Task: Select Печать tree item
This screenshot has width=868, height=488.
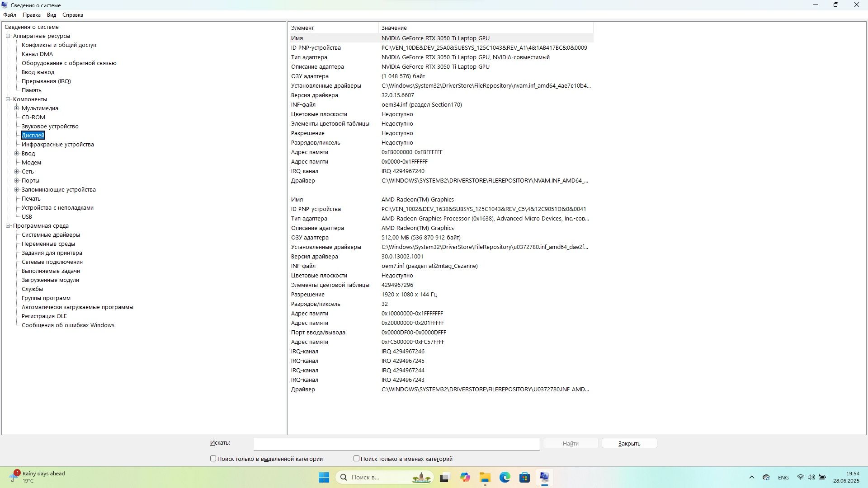Action: 31,199
